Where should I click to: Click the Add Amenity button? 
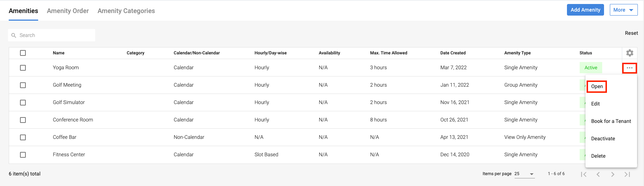pyautogui.click(x=585, y=10)
